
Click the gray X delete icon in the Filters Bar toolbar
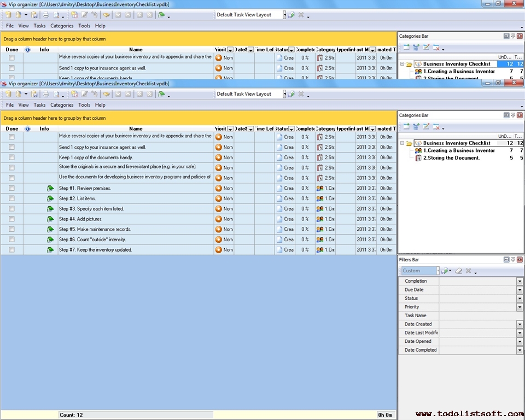[x=468, y=271]
